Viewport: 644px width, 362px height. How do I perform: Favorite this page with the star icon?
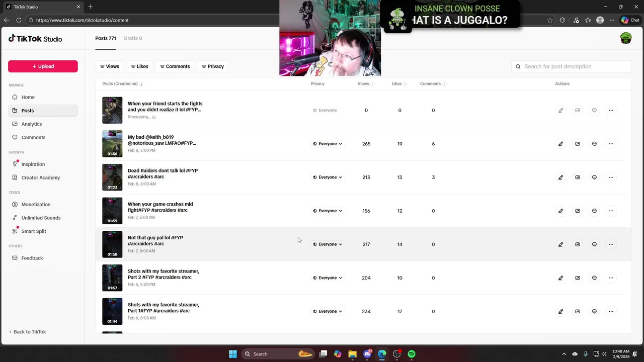[550, 20]
